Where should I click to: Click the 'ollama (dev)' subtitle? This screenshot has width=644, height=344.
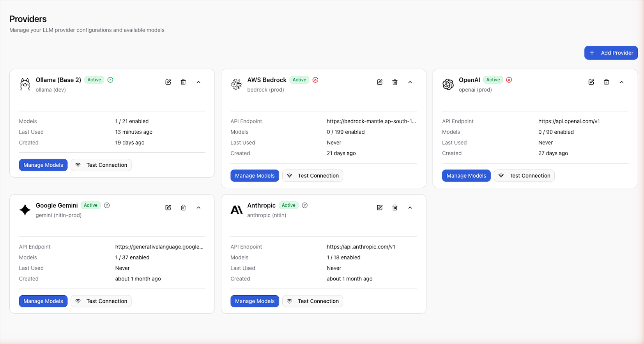tap(51, 90)
